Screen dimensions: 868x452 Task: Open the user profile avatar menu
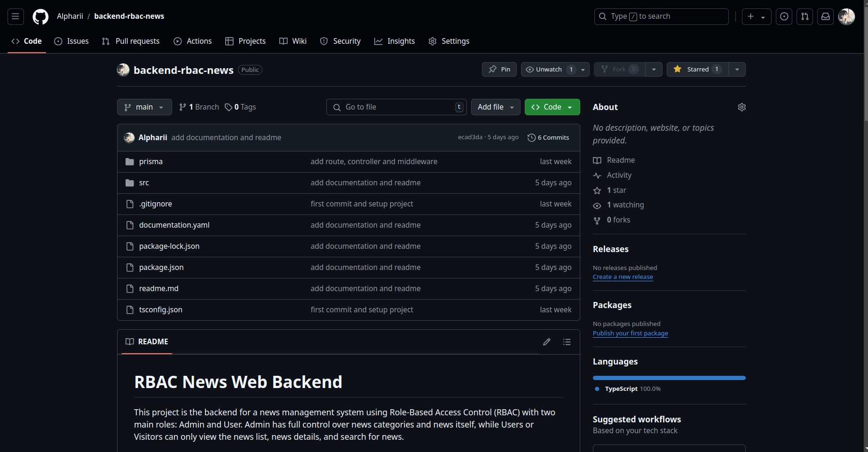pyautogui.click(x=846, y=16)
